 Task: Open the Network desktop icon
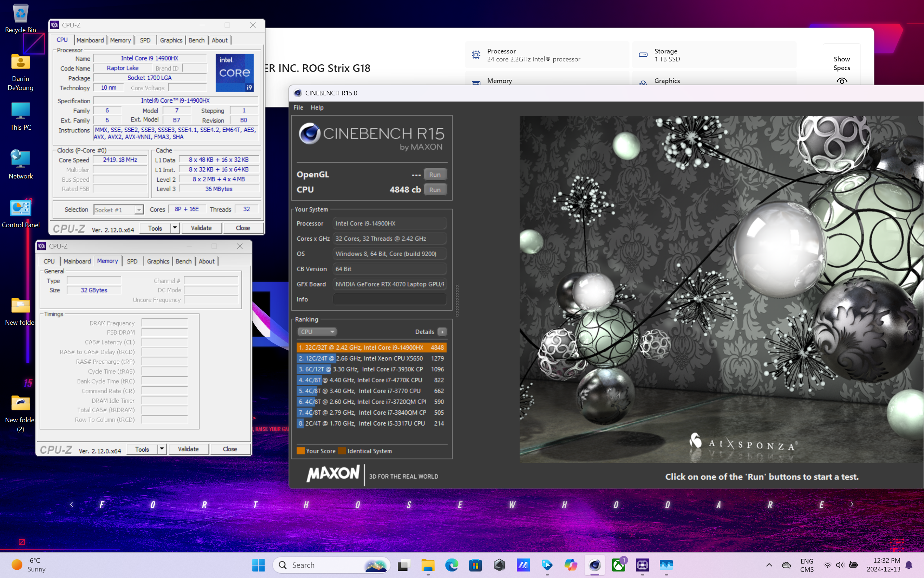pyautogui.click(x=21, y=164)
